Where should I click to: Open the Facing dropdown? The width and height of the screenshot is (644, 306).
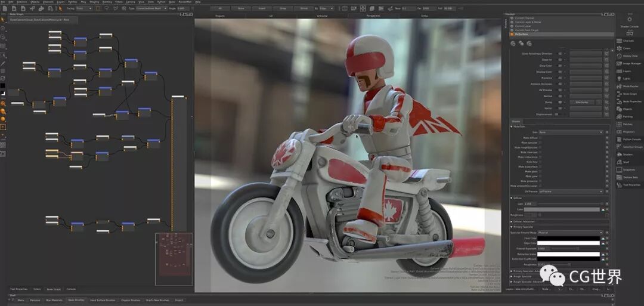coord(84,8)
